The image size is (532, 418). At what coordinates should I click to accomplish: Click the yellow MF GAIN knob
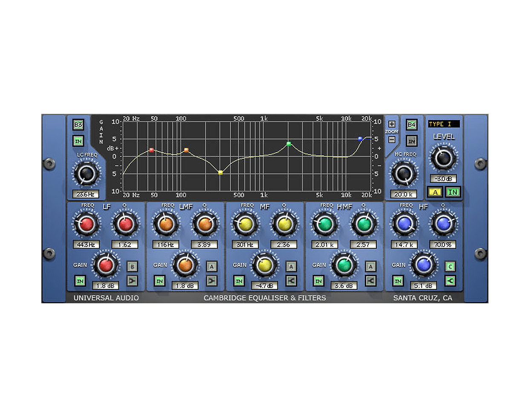265,265
